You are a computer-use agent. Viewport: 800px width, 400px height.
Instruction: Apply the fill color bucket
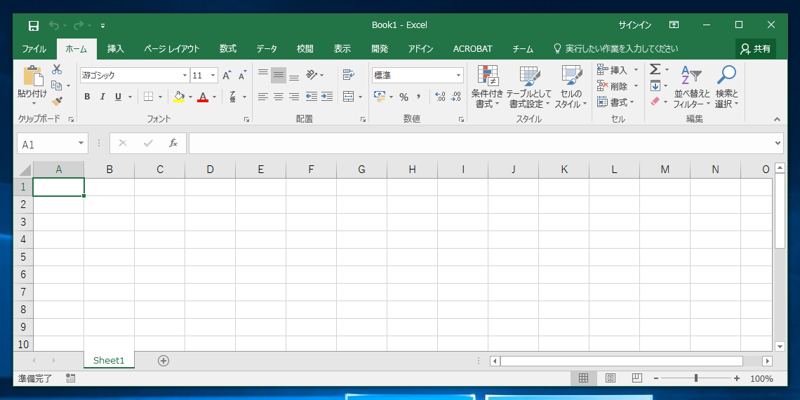[x=179, y=96]
